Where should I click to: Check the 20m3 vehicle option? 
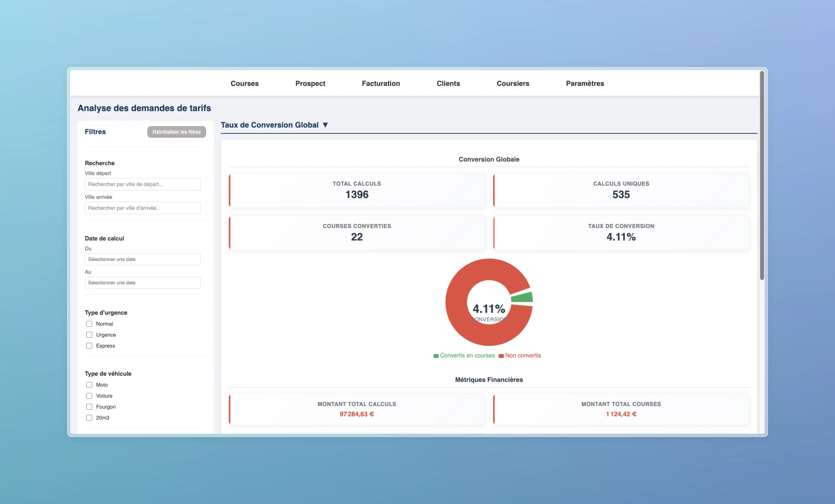click(x=89, y=418)
